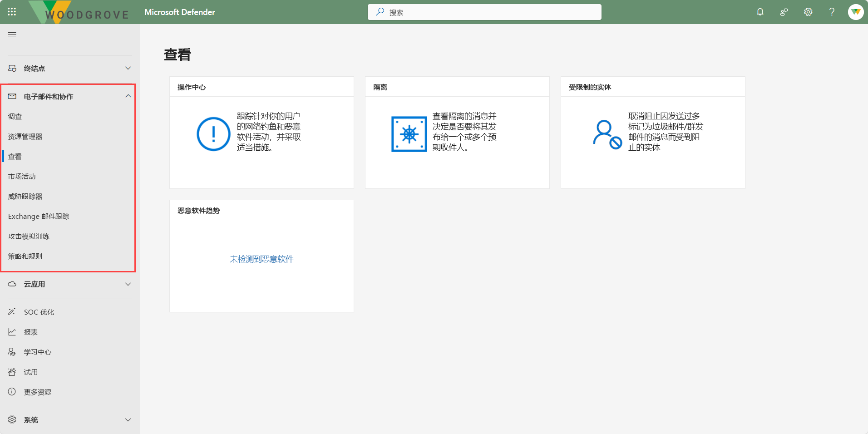Open the help question mark

click(832, 12)
